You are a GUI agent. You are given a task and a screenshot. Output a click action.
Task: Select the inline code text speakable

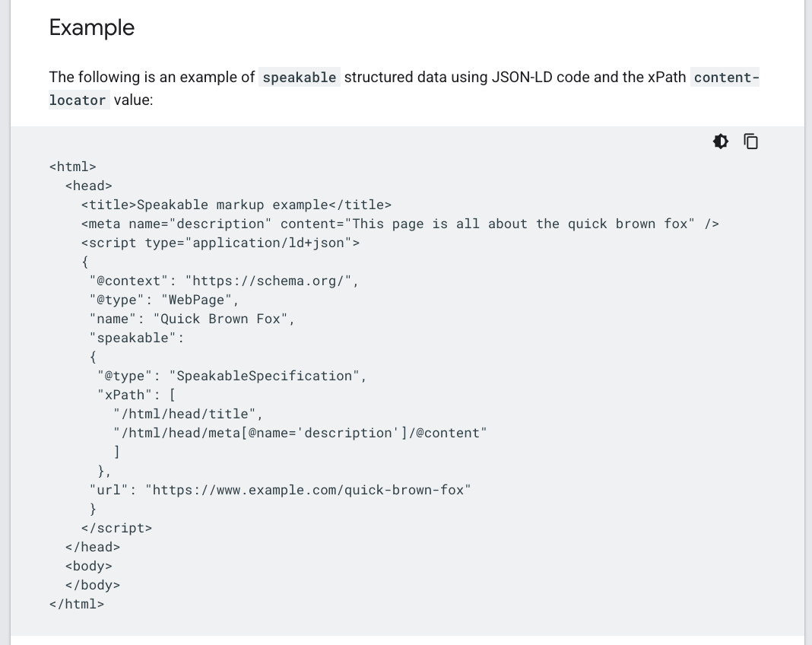point(299,77)
